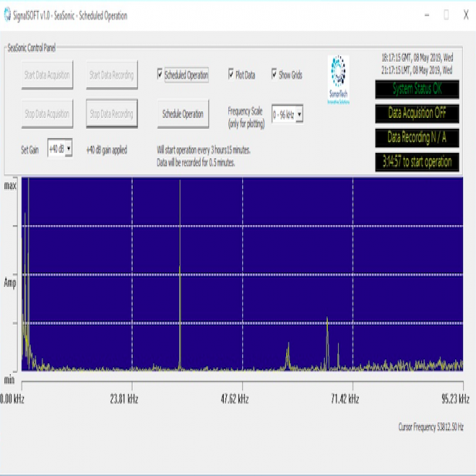The width and height of the screenshot is (476, 476).
Task: Maximize the SignalSOFT window
Action: coord(446,15)
